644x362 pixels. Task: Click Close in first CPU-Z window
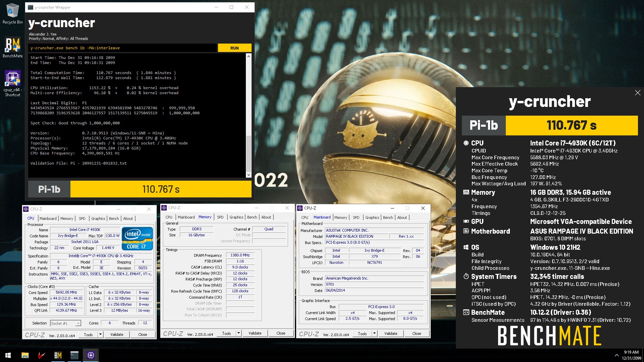click(x=143, y=335)
